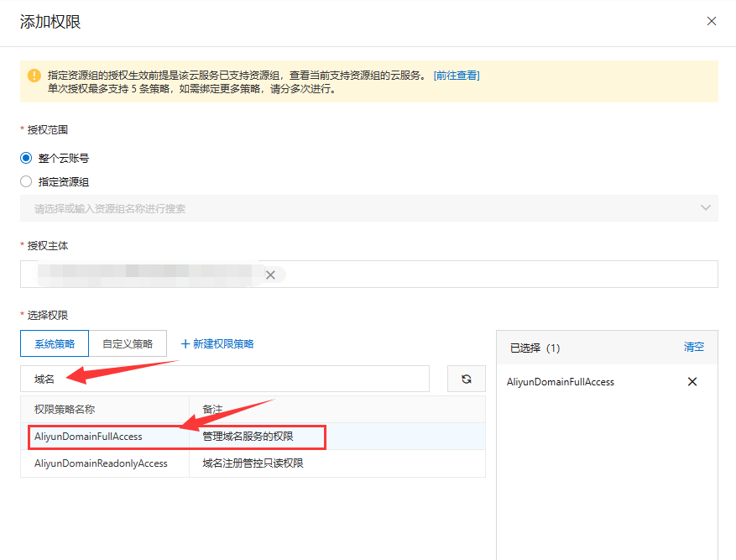The image size is (736, 560).
Task: Select the 整个云账号 radio option
Action: coord(27,158)
